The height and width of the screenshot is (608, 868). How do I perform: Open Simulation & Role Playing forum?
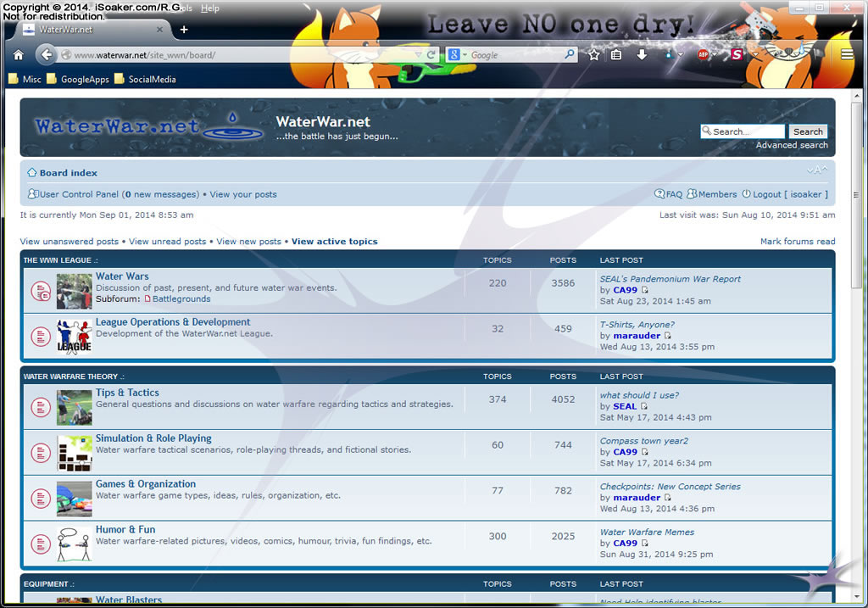click(x=153, y=438)
